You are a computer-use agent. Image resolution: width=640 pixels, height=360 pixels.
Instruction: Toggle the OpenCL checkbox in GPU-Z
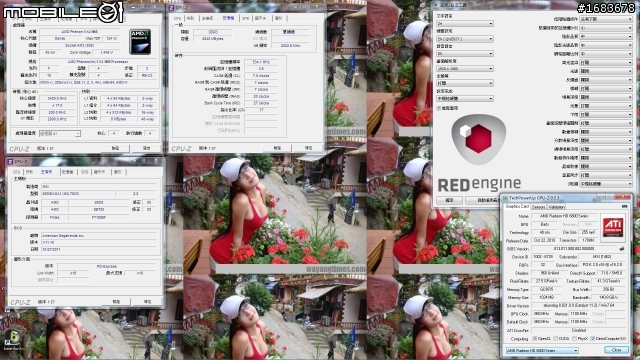pyautogui.click(x=535, y=339)
